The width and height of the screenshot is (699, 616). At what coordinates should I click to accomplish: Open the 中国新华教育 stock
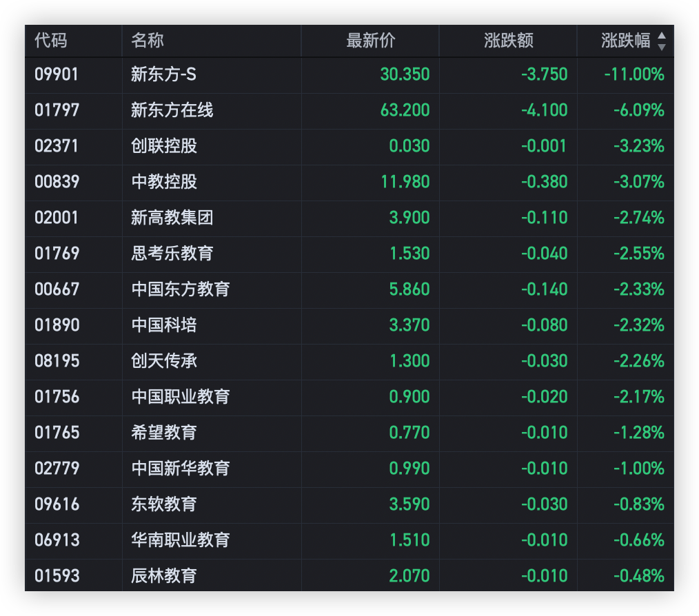tap(180, 469)
